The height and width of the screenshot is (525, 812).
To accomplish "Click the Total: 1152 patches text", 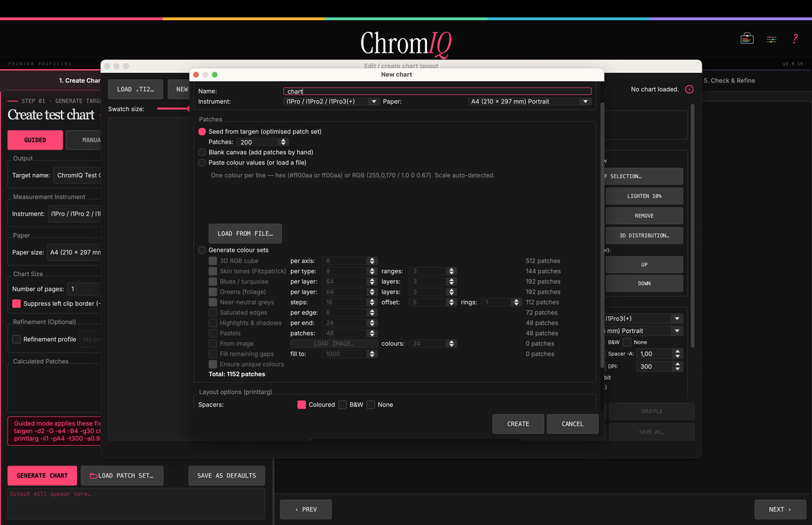I will pos(237,374).
